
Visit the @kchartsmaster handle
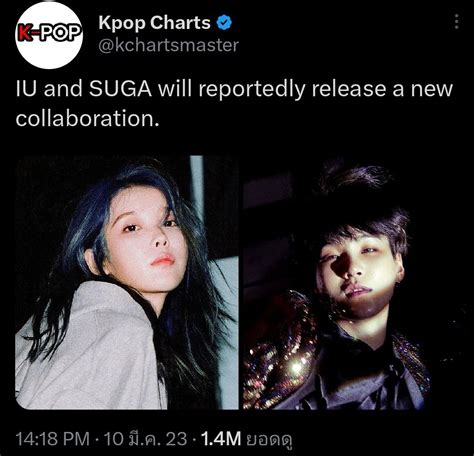click(x=169, y=45)
